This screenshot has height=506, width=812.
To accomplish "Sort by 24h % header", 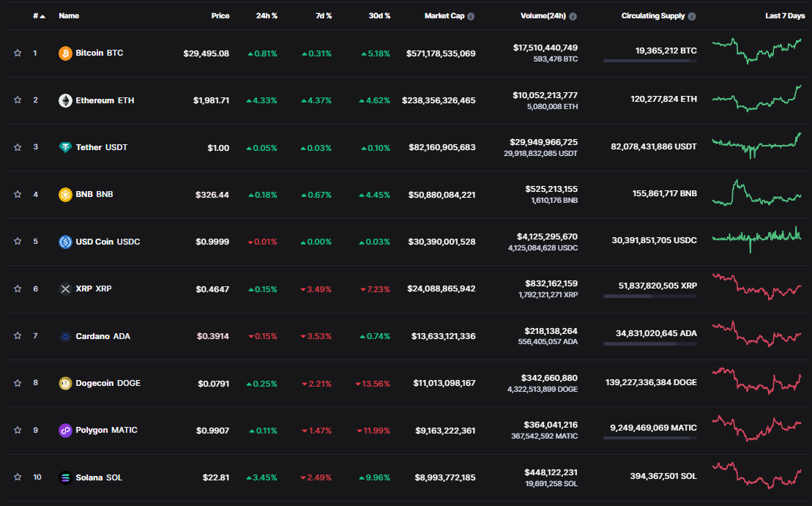I will 267,16.
